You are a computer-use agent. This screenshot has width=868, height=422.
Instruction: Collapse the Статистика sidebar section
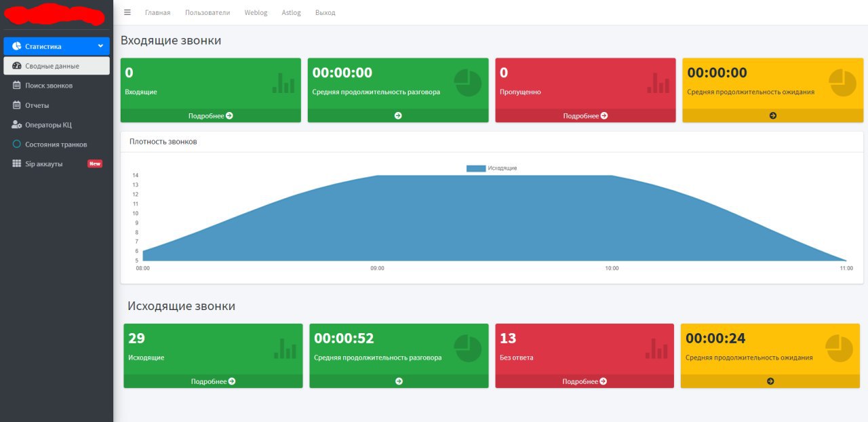click(x=57, y=46)
